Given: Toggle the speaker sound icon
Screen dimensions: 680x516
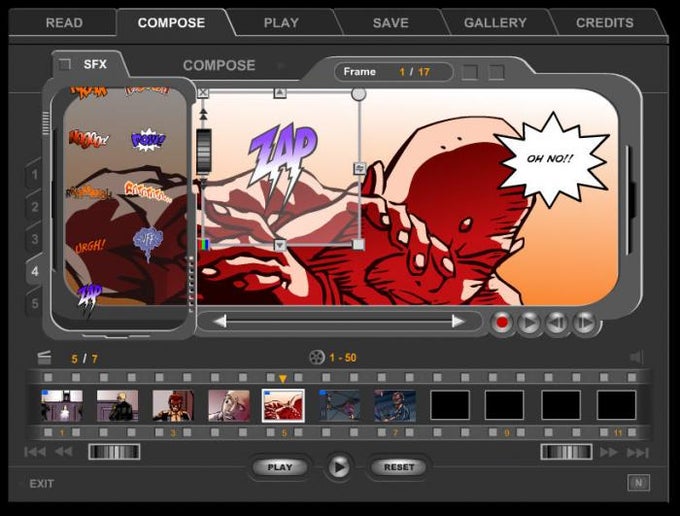Looking at the screenshot, I should click(x=637, y=357).
